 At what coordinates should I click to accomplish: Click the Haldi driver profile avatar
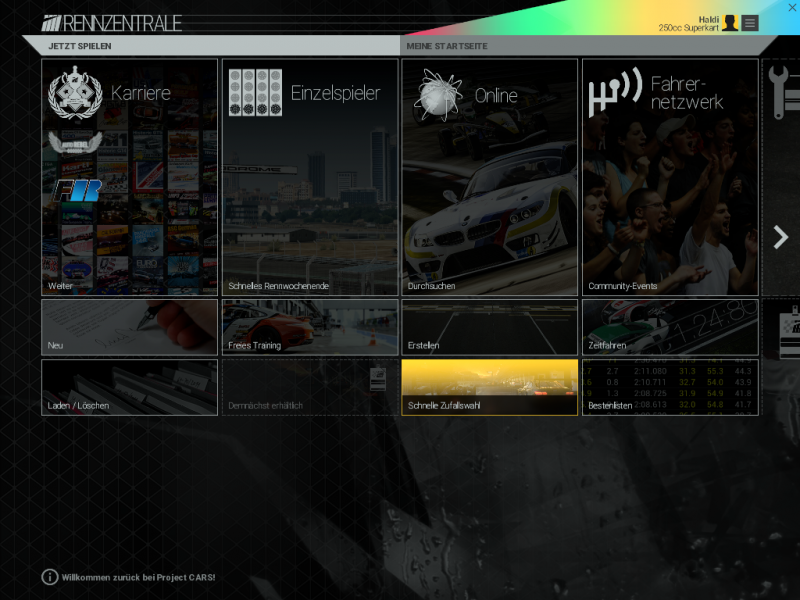(x=730, y=23)
